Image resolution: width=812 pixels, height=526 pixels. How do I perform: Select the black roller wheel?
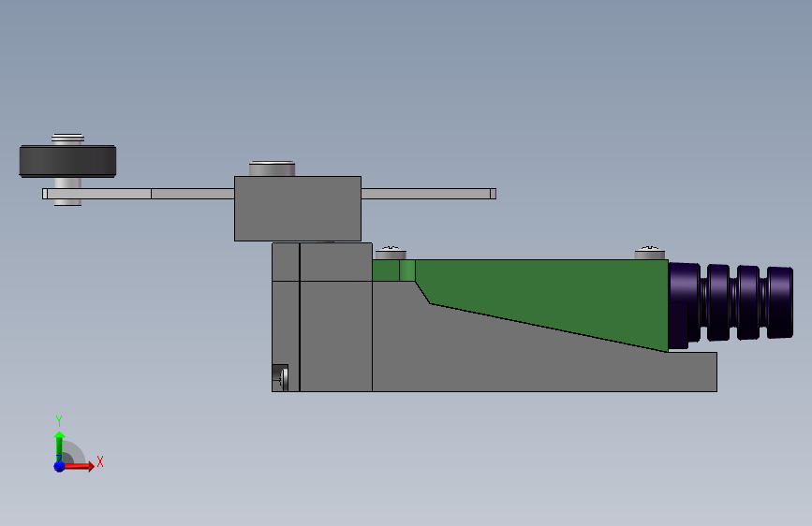coord(67,161)
